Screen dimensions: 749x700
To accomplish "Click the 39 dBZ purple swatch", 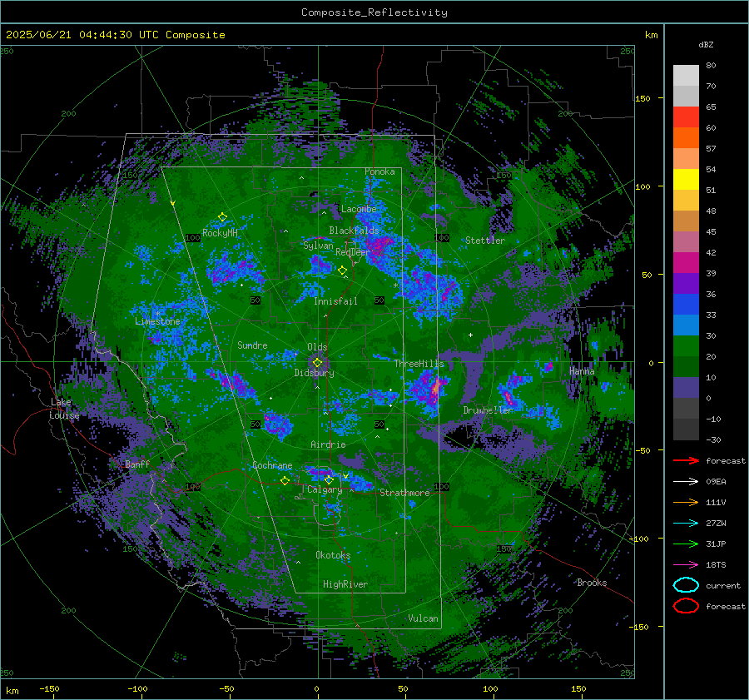I will (686, 283).
